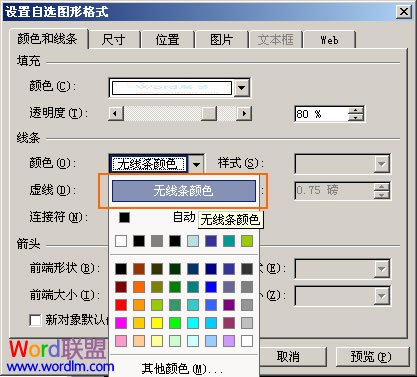The width and height of the screenshot is (417, 377).
Task: Click the 80 % transparency value field
Action: click(321, 114)
